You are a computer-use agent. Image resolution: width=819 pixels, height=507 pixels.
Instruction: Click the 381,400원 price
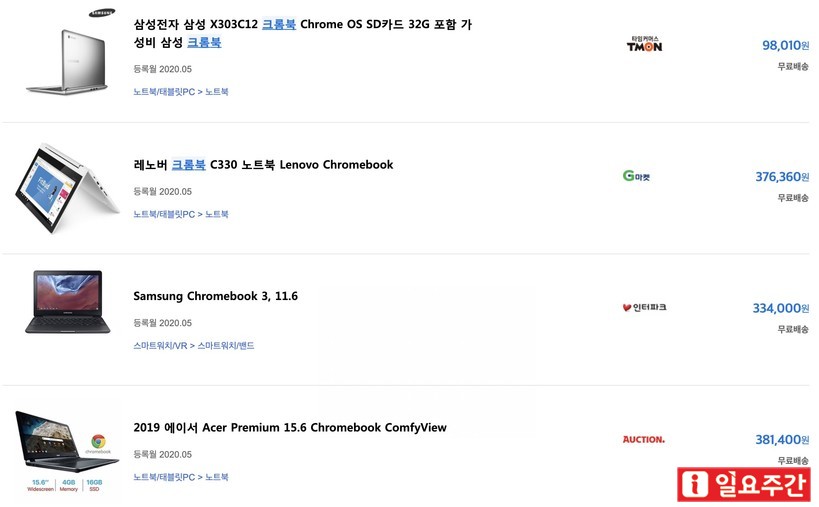pos(781,439)
